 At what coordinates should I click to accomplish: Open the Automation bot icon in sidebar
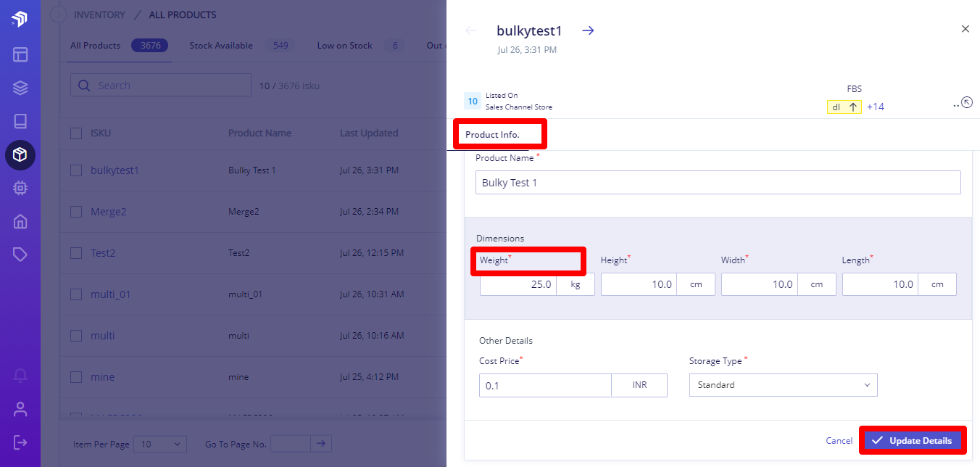coord(20,187)
